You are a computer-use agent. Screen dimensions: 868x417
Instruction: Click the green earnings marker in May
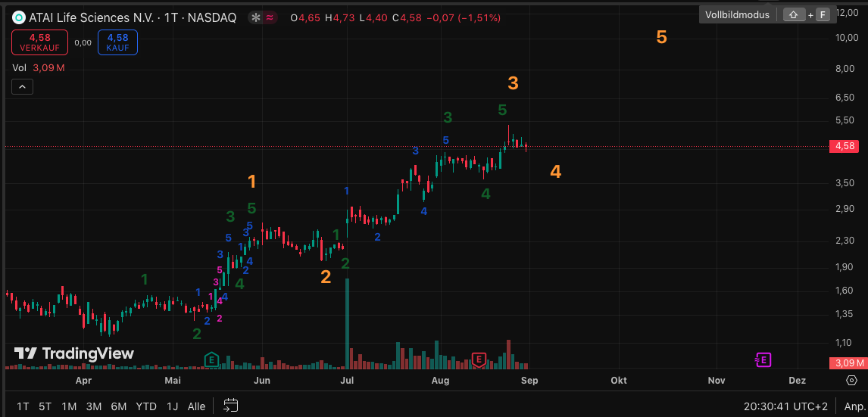point(212,359)
